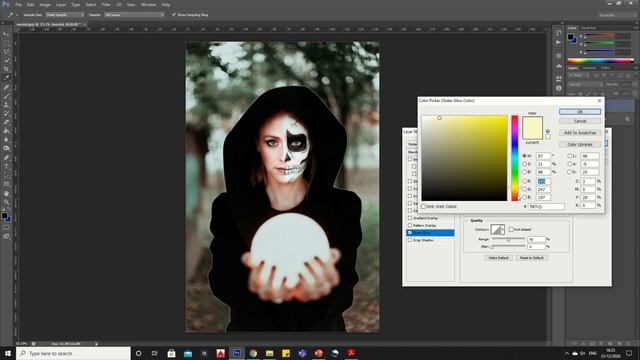640x360 pixels.
Task: Click the Windows Start button
Action: pyautogui.click(x=8, y=353)
